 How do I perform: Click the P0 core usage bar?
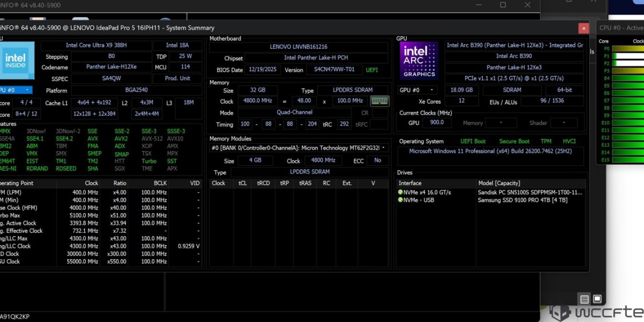tap(628, 48)
